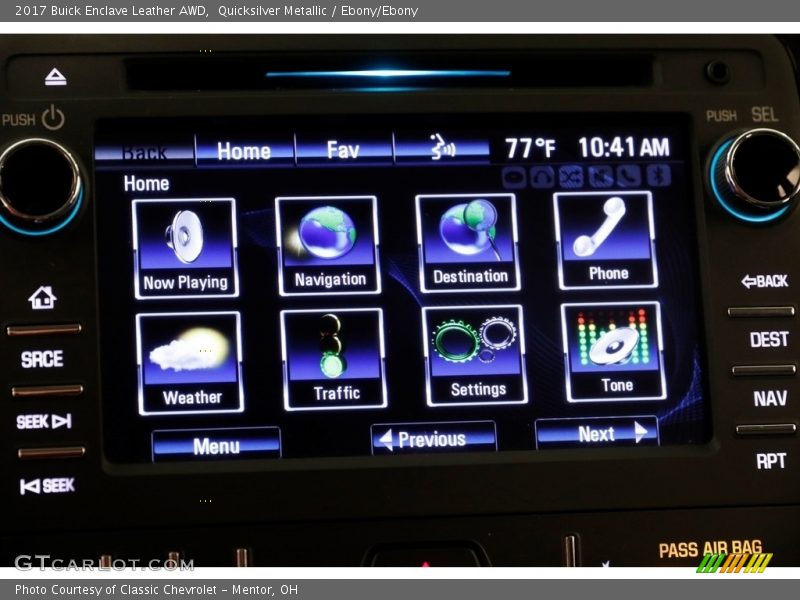Seek forward with SEEK next button

(x=44, y=421)
